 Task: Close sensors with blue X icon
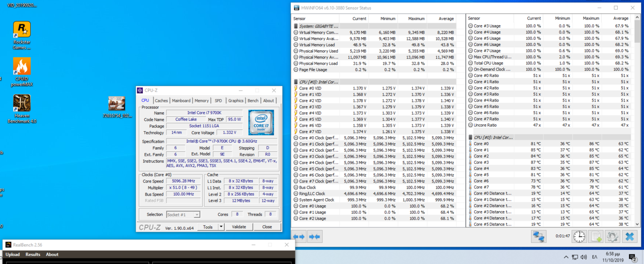[x=629, y=236]
